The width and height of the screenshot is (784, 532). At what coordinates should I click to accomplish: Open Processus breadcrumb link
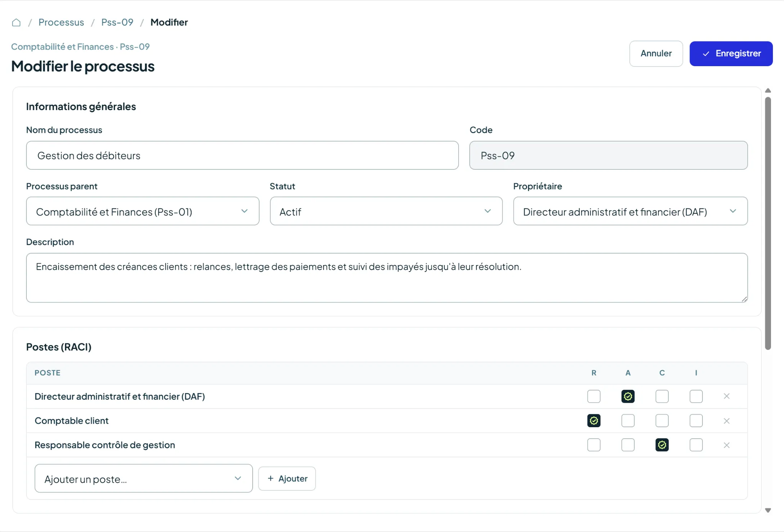(x=61, y=22)
